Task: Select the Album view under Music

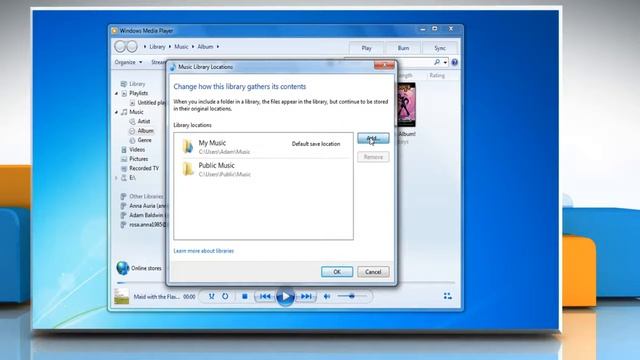Action: pyautogui.click(x=145, y=131)
